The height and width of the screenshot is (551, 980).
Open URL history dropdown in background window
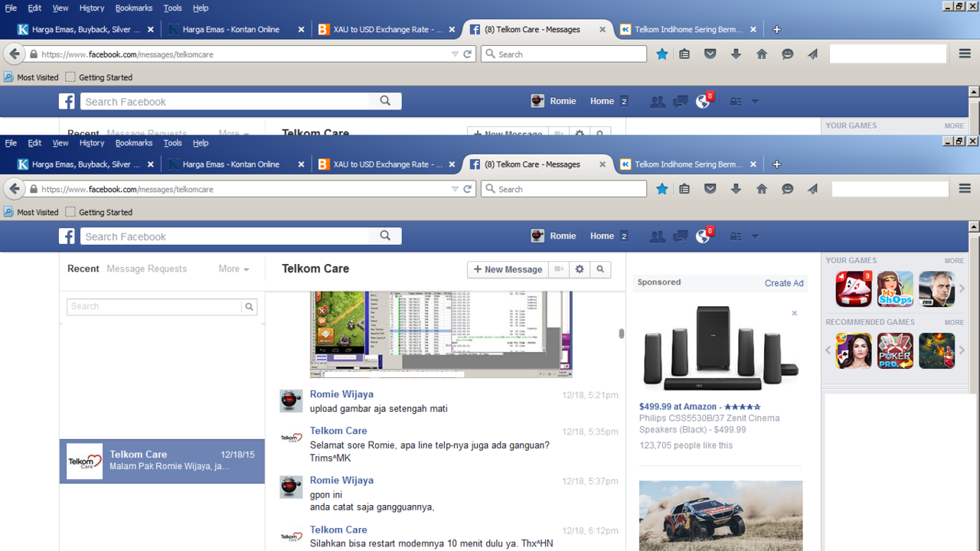455,54
